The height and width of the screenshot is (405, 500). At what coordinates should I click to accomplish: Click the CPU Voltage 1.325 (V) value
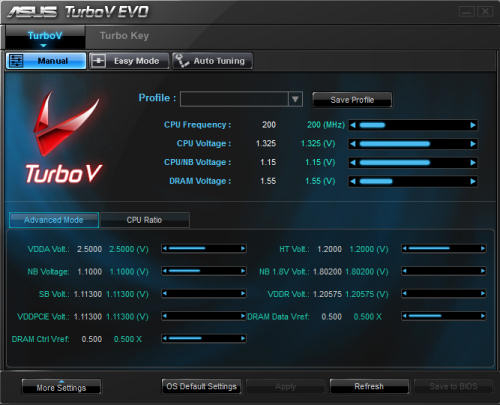click(318, 144)
